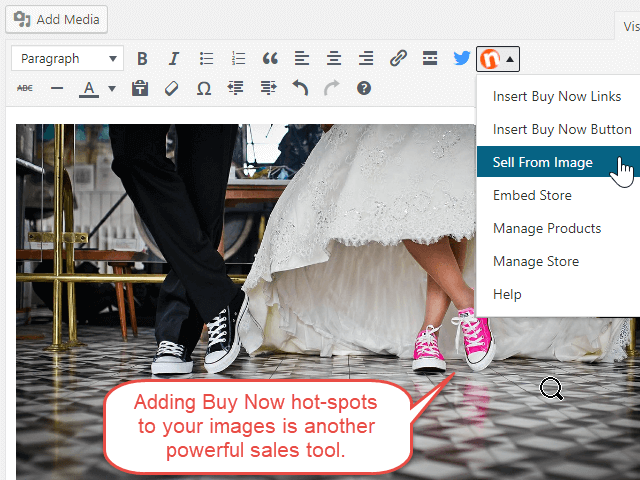Click the text color A button

pos(89,88)
